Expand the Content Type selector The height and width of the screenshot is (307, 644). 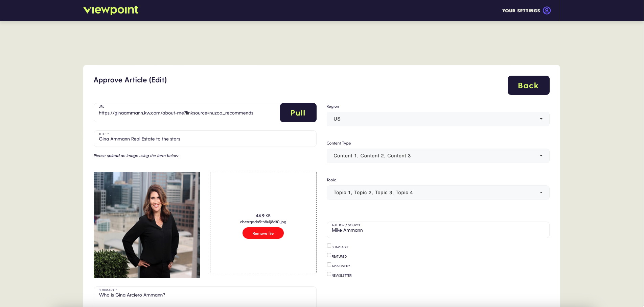pos(438,156)
